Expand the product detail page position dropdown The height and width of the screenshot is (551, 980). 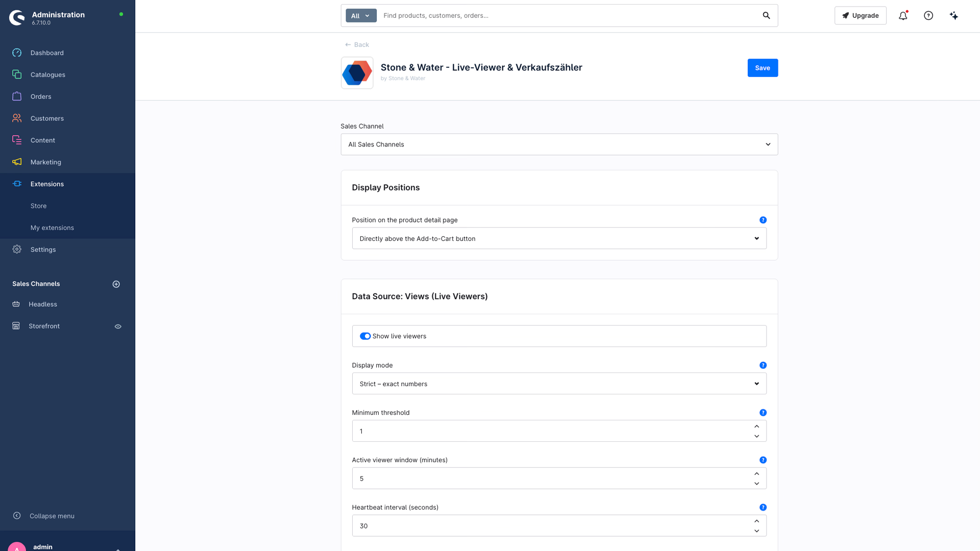click(559, 238)
